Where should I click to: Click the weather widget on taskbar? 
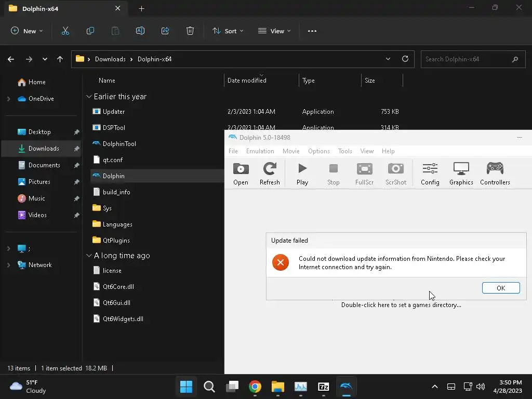click(28, 387)
